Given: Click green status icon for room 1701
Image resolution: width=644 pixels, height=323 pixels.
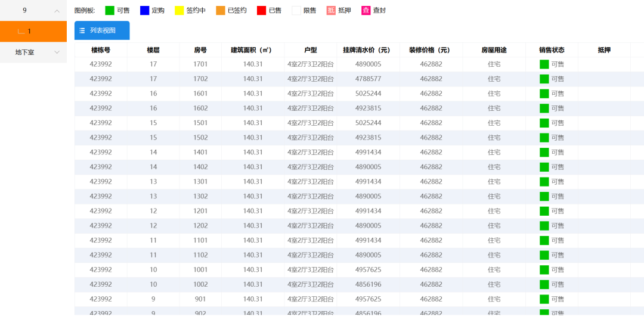Looking at the screenshot, I should [x=544, y=64].
